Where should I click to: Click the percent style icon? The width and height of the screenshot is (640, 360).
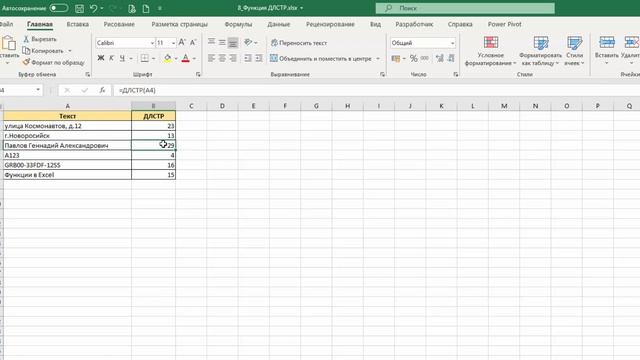tap(413, 58)
